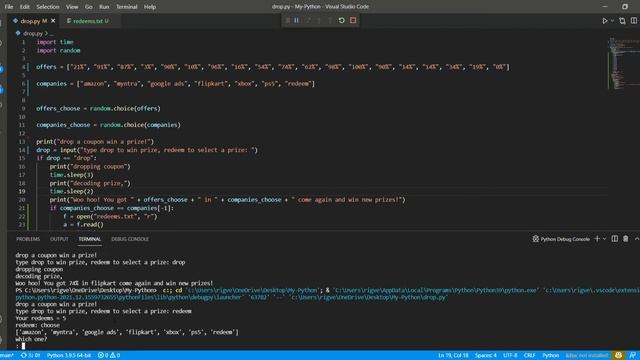Screen dimensions: 640x360
Task: Click the Step Out debug icon
Action: click(x=330, y=20)
